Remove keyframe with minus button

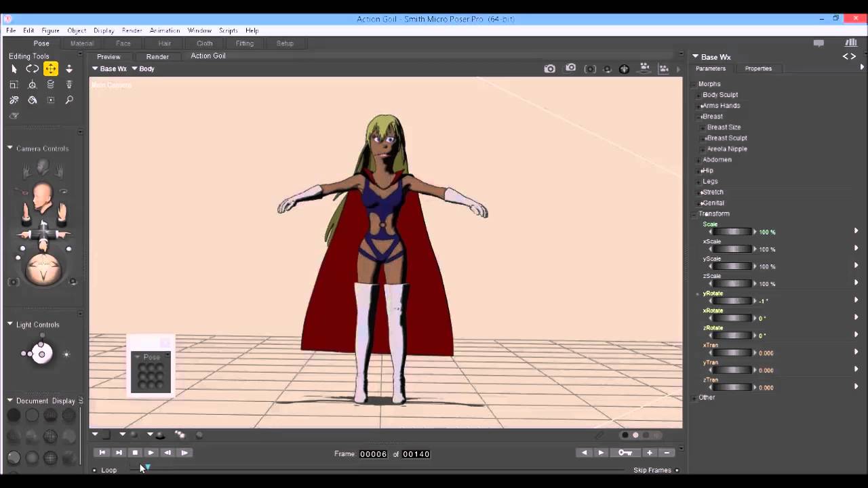pos(667,453)
